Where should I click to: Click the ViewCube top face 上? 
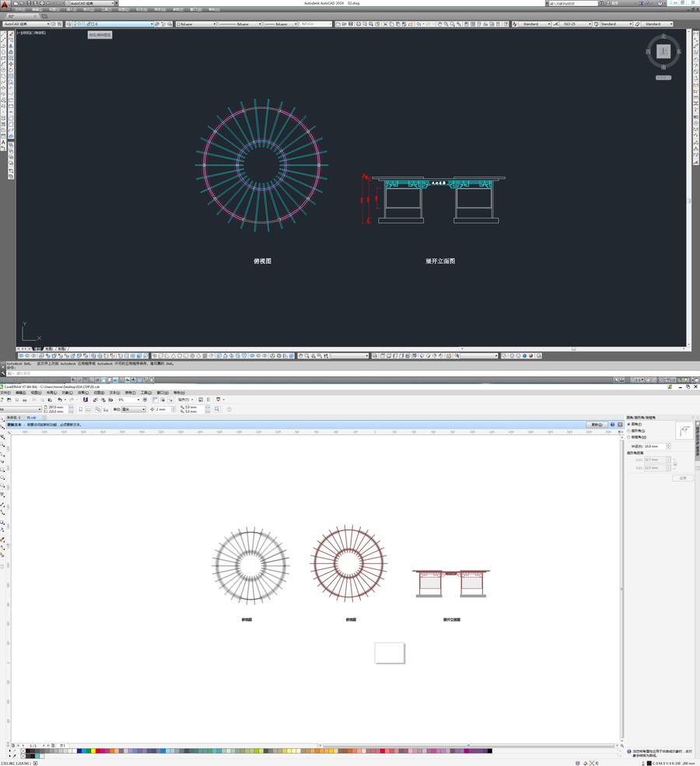pyautogui.click(x=663, y=51)
